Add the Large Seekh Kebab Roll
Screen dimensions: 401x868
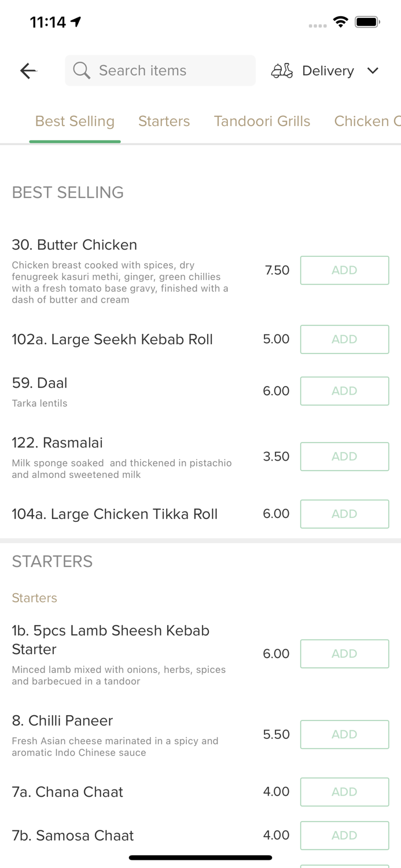pos(344,339)
